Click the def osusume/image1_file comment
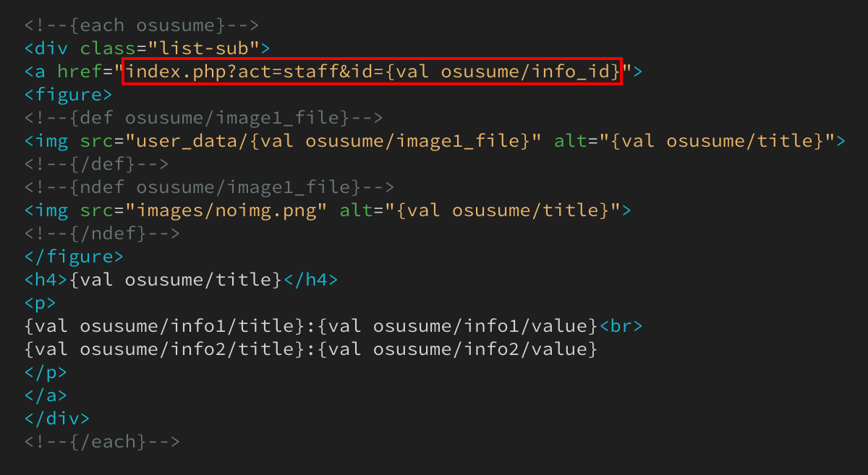Image resolution: width=868 pixels, height=475 pixels. coord(203,118)
